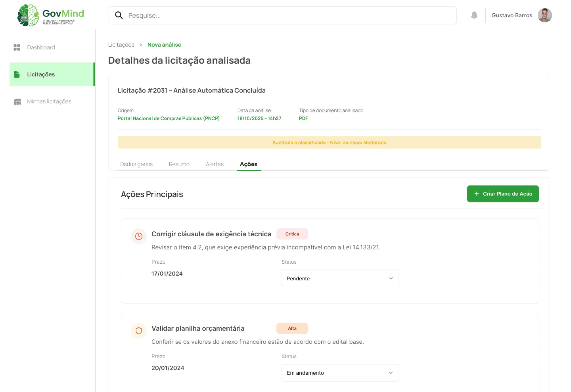571x392 pixels.
Task: Switch to the Resumo tab
Action: [179, 164]
